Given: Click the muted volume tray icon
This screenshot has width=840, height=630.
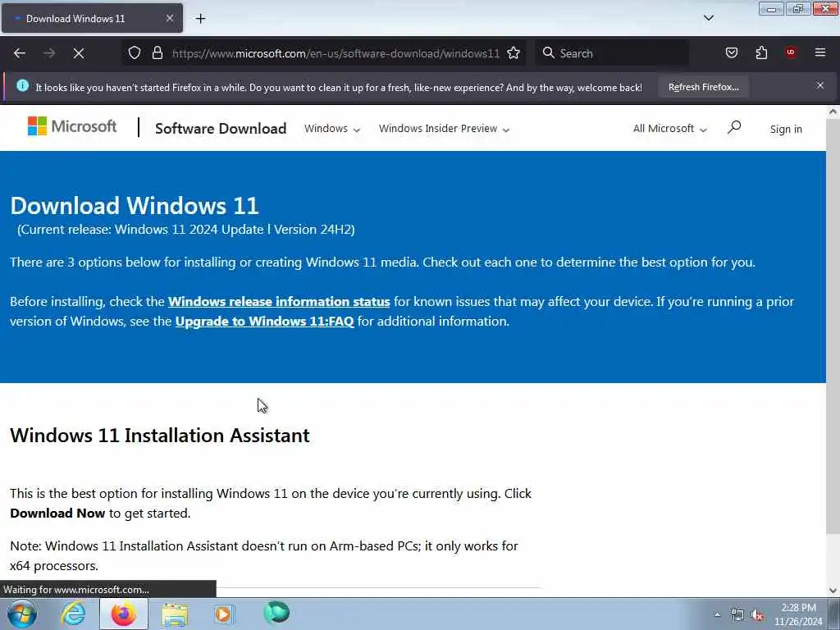Looking at the screenshot, I should tap(757, 615).
